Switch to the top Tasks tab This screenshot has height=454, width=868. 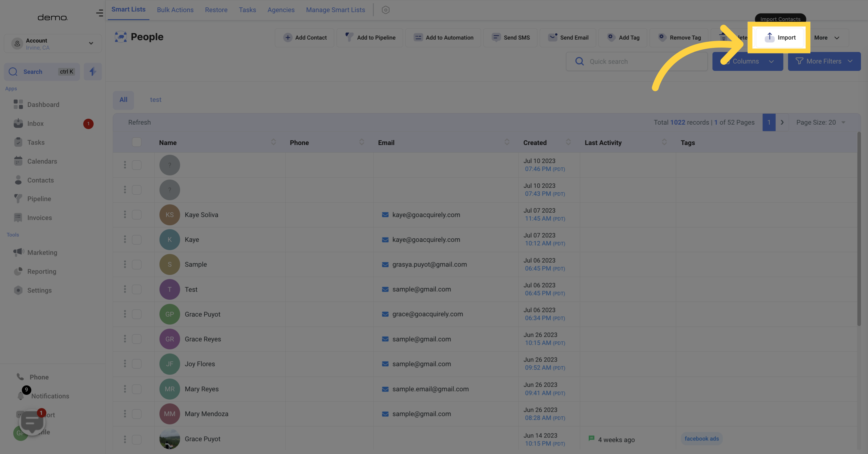pos(247,10)
